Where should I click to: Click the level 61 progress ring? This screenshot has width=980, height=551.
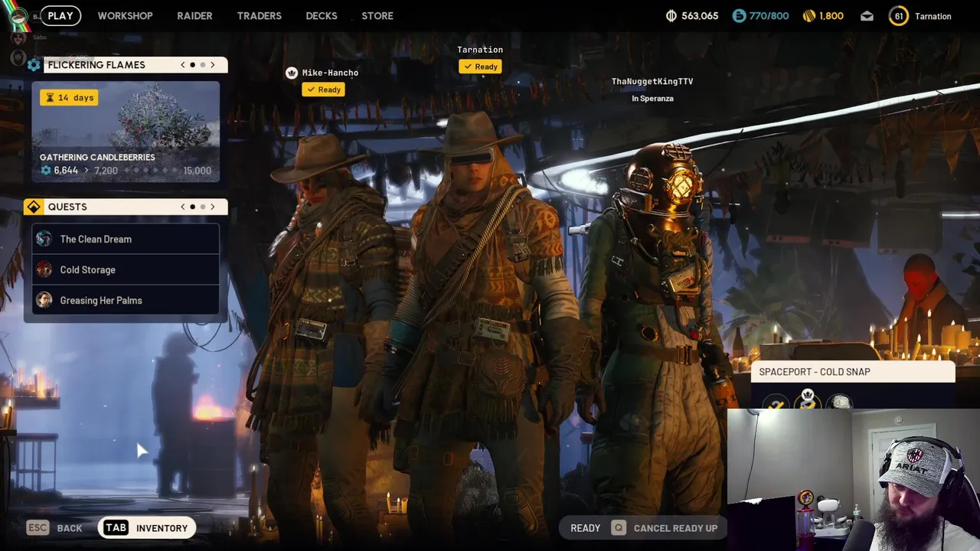point(899,16)
